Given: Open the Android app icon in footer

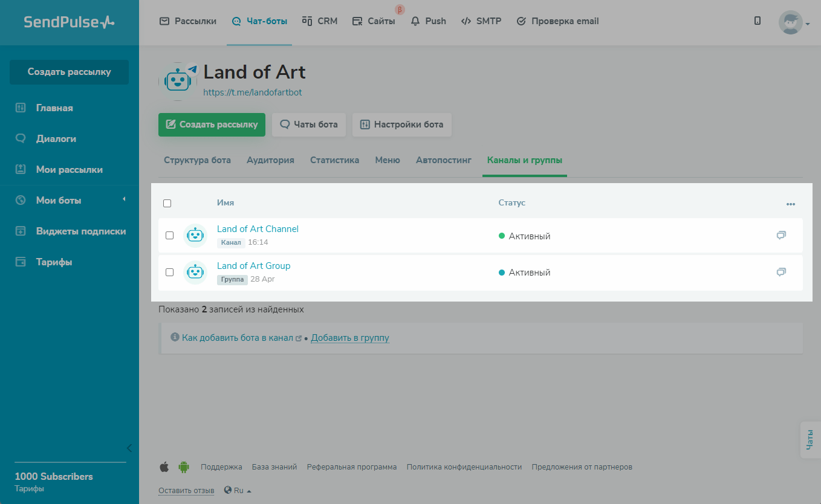Looking at the screenshot, I should point(184,467).
